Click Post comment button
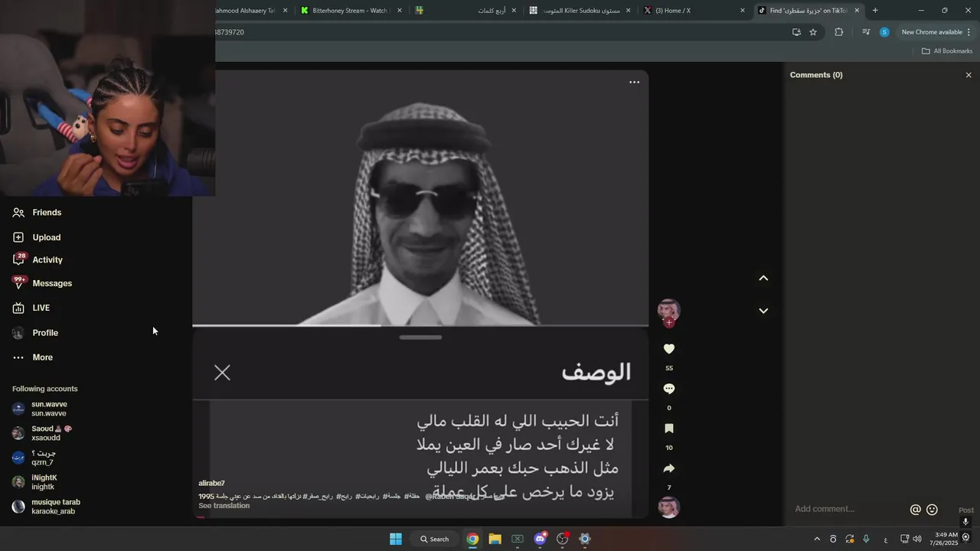980x551 pixels. pos(966,510)
